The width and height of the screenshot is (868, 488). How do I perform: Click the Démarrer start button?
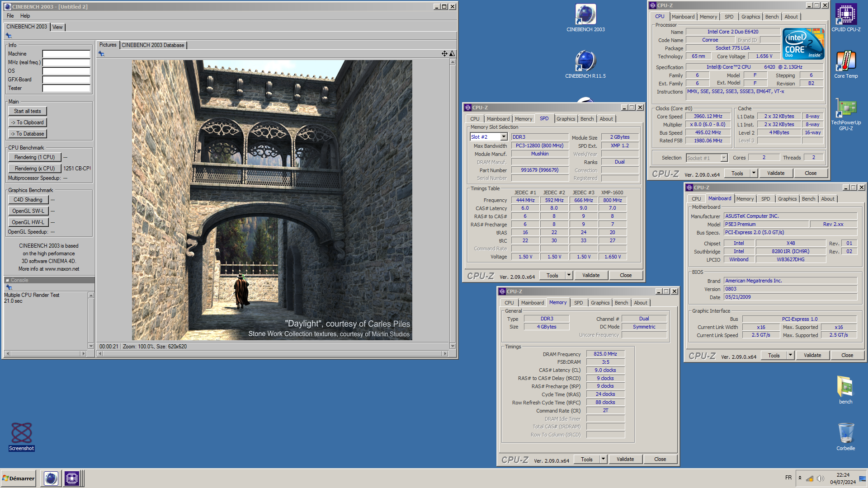point(18,478)
